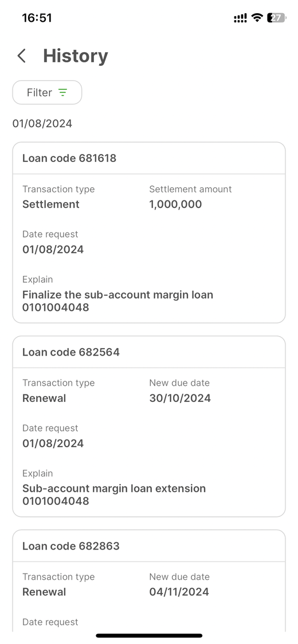Open Loan code 681618 header
Viewport: 298px width, 644px height.
(x=149, y=158)
